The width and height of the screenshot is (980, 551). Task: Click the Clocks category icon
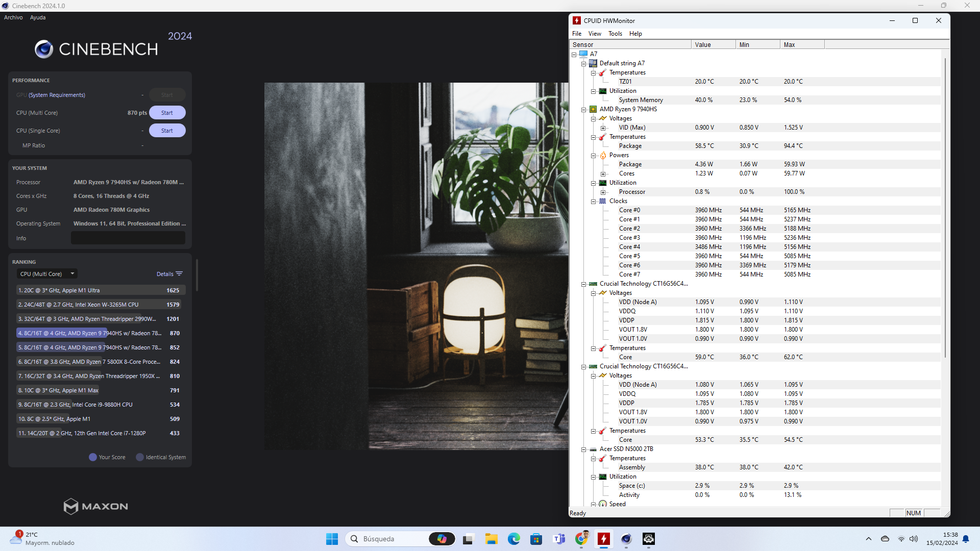pyautogui.click(x=603, y=201)
